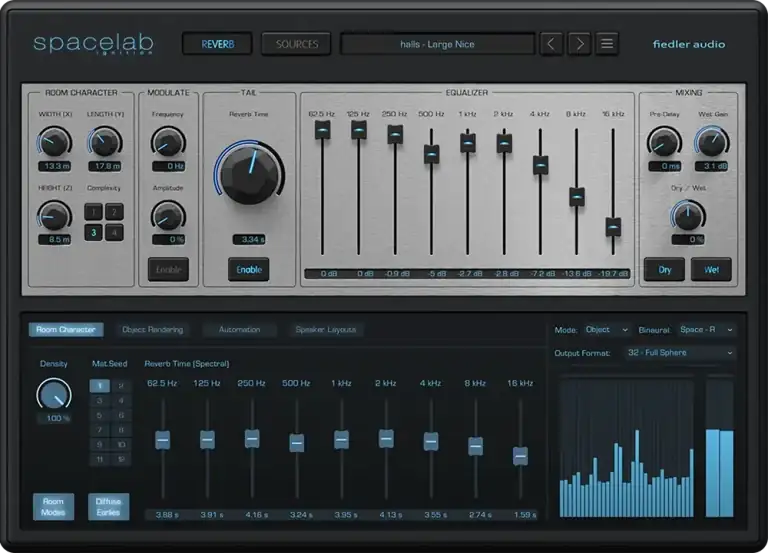Click the 16 kHz equalizer fader
Image resolution: width=768 pixels, height=553 pixels.
point(613,227)
